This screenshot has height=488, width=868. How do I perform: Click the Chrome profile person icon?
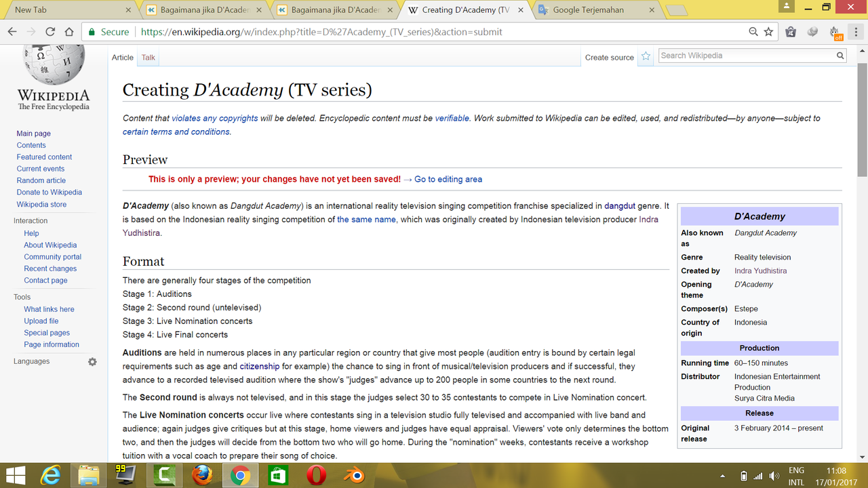[x=787, y=6]
